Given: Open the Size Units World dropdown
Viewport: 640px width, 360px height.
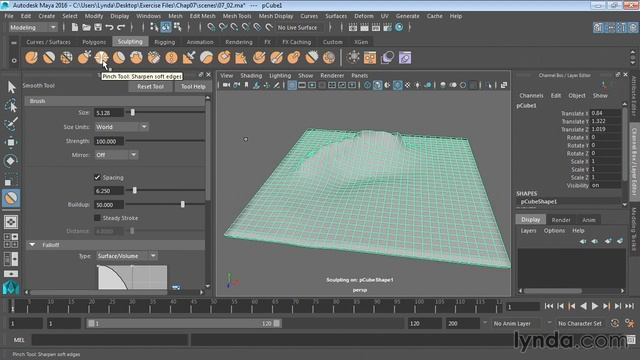Looking at the screenshot, I should 122,127.
